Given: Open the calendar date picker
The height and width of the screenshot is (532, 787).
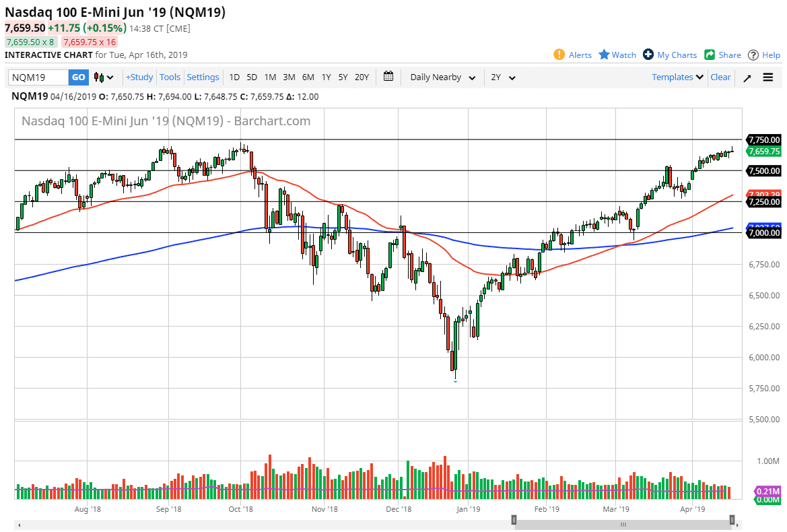Looking at the screenshot, I should click(x=388, y=77).
